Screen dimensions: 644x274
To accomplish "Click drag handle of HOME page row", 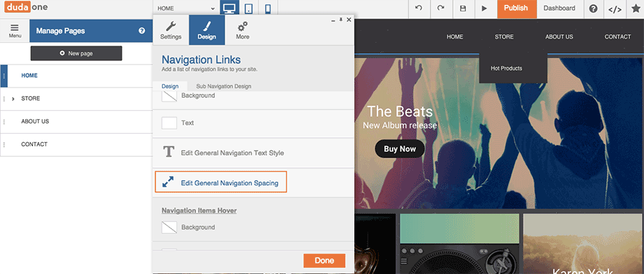I will [4, 76].
